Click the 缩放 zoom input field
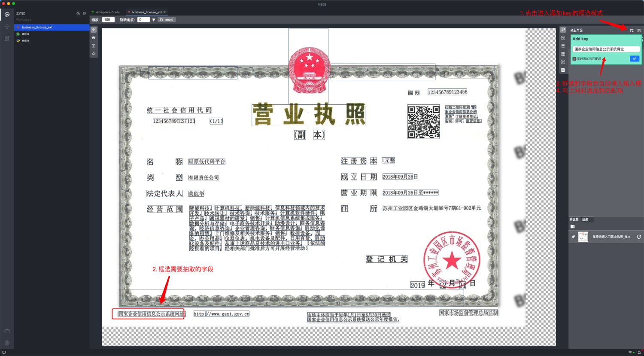Viewport: 644px width, 356px height. (108, 20)
